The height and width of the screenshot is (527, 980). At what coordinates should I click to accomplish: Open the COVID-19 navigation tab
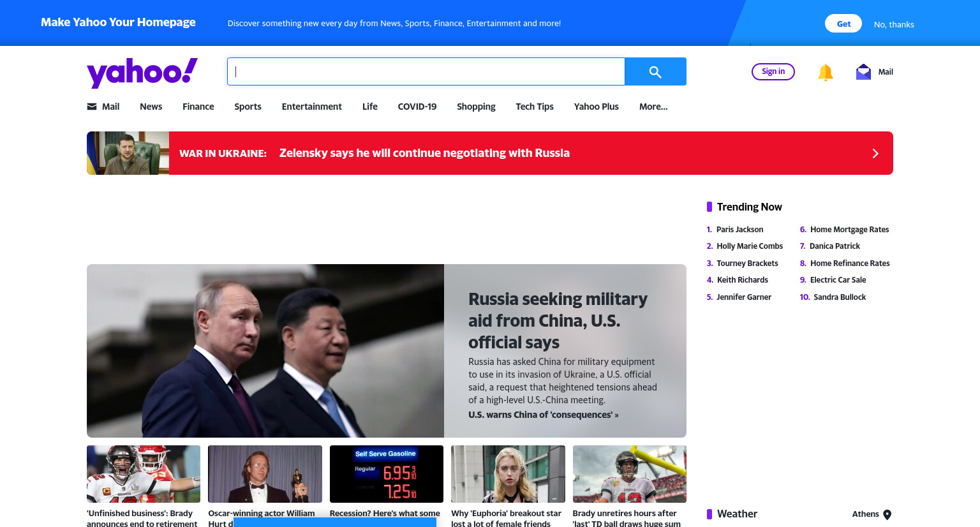tap(417, 107)
